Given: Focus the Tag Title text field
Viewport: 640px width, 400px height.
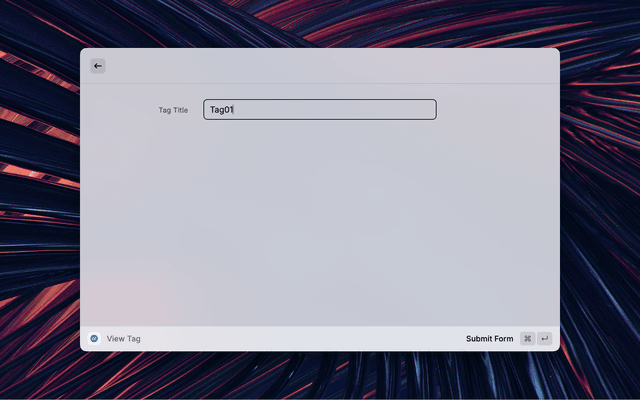Looking at the screenshot, I should tap(320, 110).
